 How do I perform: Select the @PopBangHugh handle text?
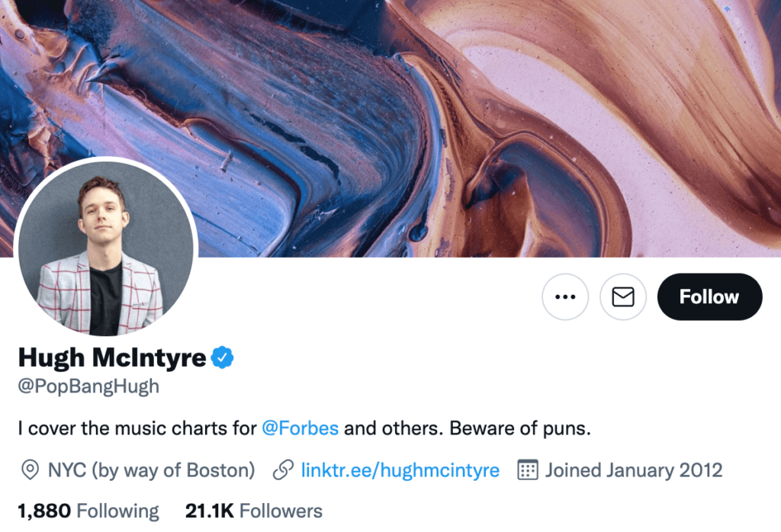pyautogui.click(x=88, y=386)
